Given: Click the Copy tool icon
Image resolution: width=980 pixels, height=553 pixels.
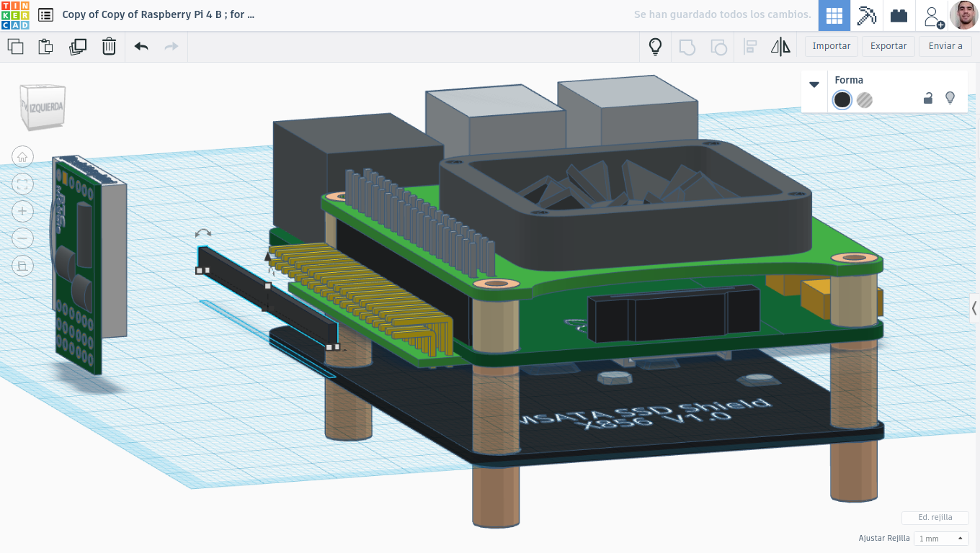Looking at the screenshot, I should (x=15, y=47).
